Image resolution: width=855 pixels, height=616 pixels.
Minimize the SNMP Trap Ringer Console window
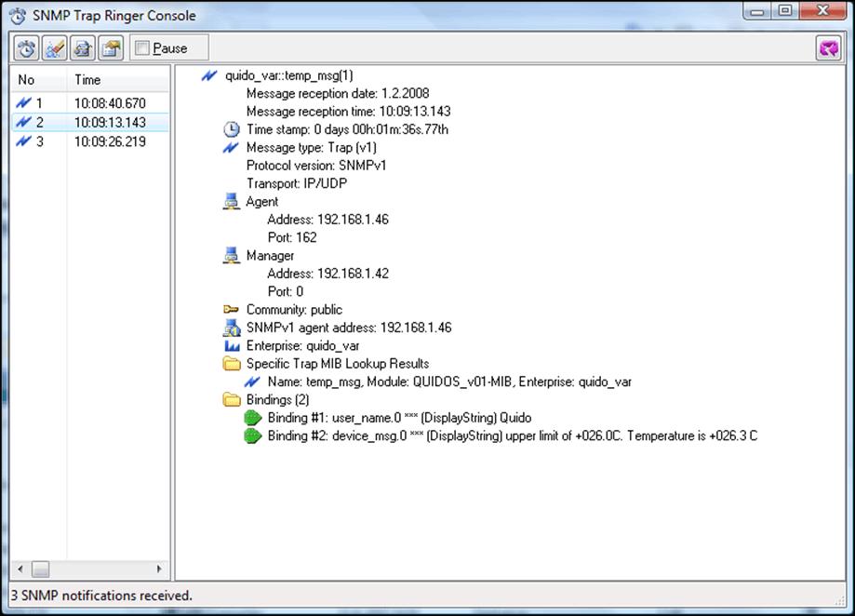point(757,11)
